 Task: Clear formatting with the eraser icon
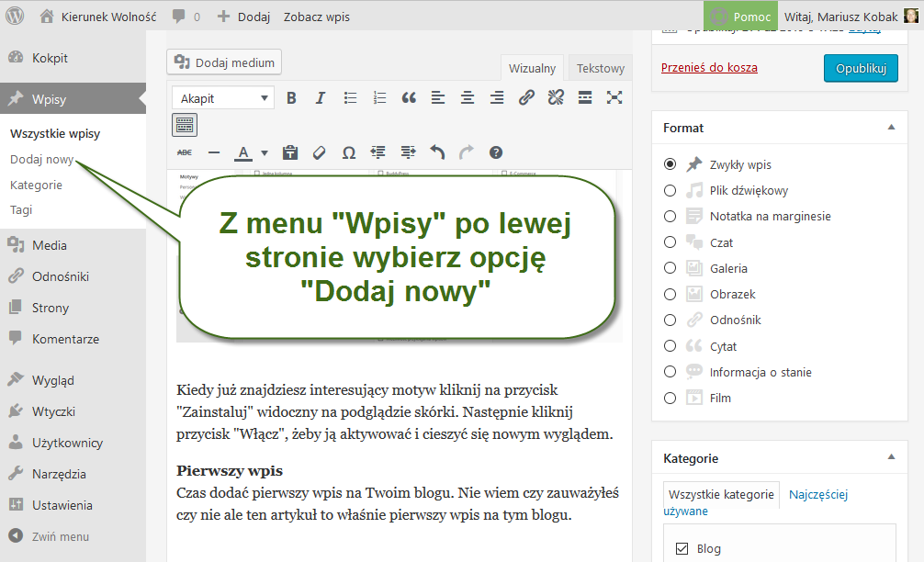(320, 152)
